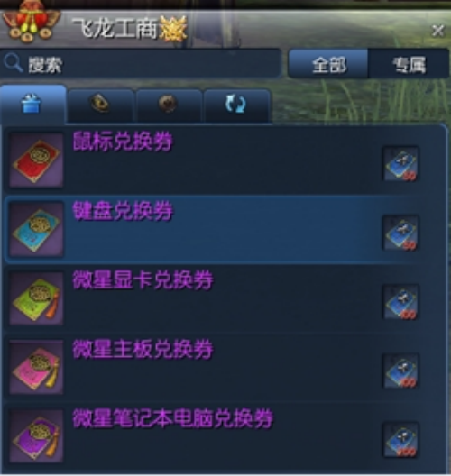This screenshot has height=476, width=451.
Task: Click price token icon for 鼠标兑换券
Action: coord(400,164)
